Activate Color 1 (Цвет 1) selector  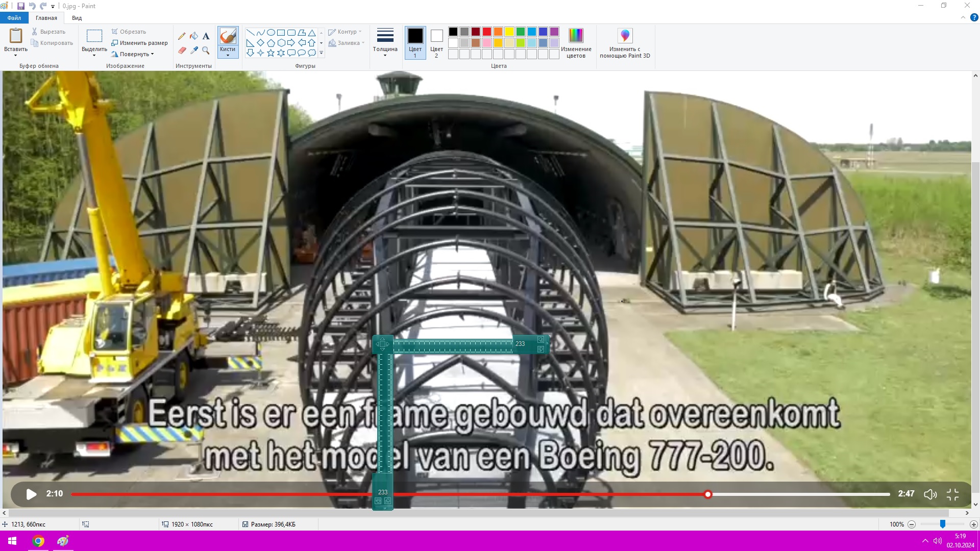point(415,43)
